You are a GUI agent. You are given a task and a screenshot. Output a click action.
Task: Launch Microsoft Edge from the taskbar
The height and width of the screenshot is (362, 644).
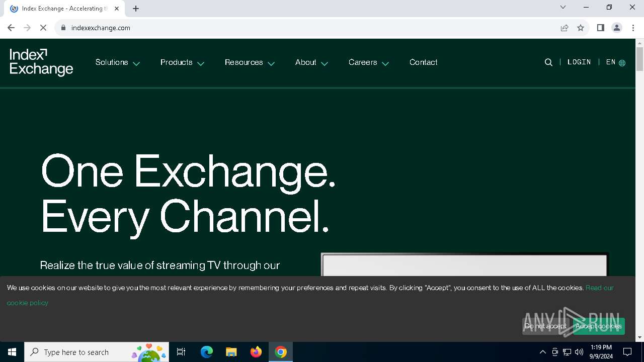(207, 352)
